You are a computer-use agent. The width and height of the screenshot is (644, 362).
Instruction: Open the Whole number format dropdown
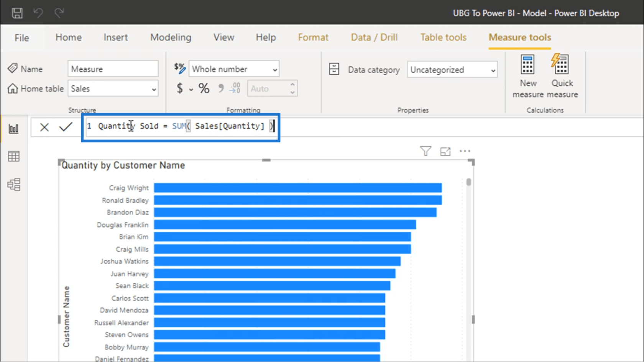234,69
